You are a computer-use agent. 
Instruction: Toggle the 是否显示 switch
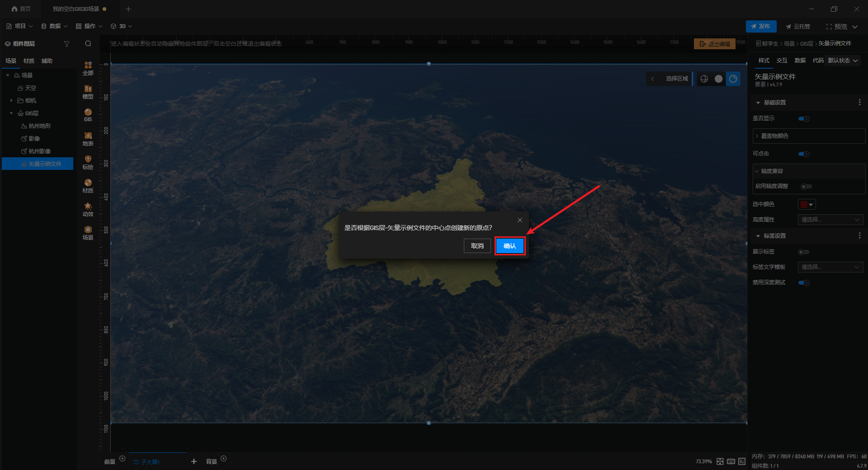(x=804, y=119)
